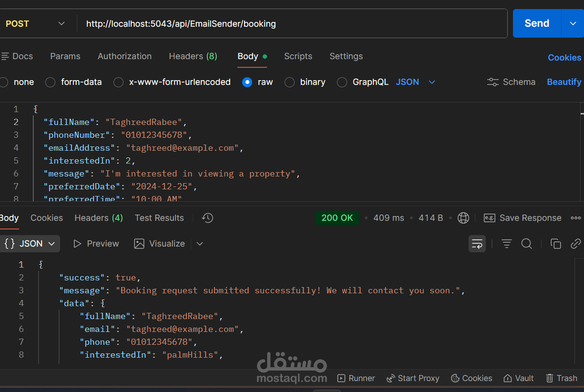Click the "phoneNumber" line in request body
Screen dimensions: 584x392
coord(118,135)
